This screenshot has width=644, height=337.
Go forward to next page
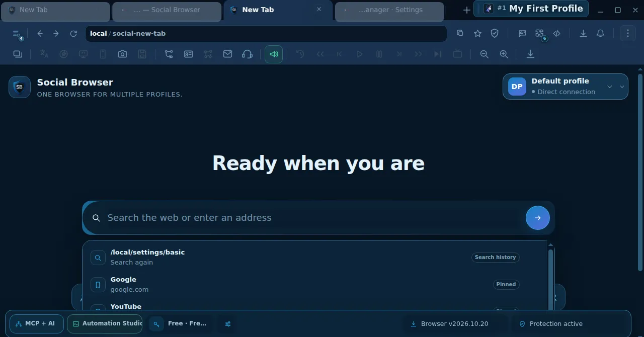click(56, 34)
